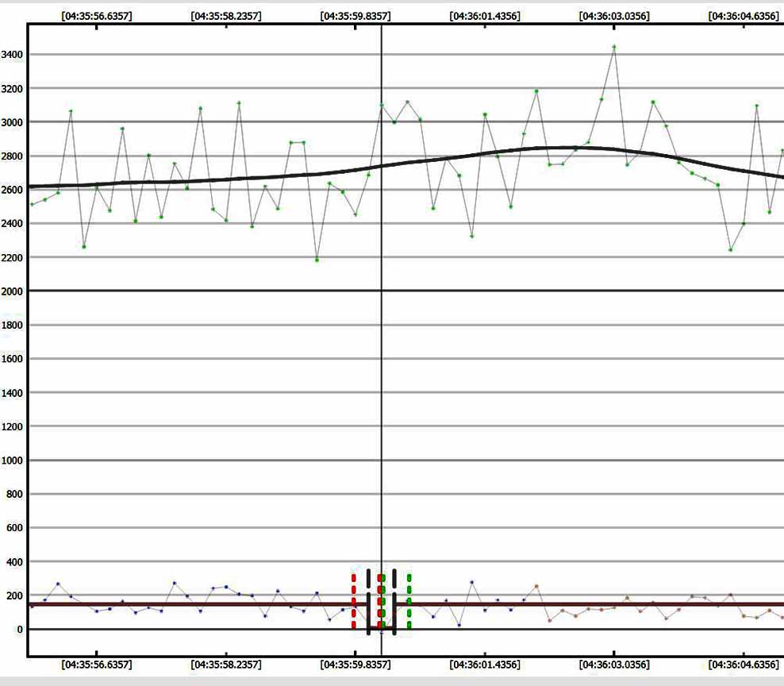Click bottom axis timestamp [04:36:04.6356]
The image size is (784, 686).
point(744,665)
